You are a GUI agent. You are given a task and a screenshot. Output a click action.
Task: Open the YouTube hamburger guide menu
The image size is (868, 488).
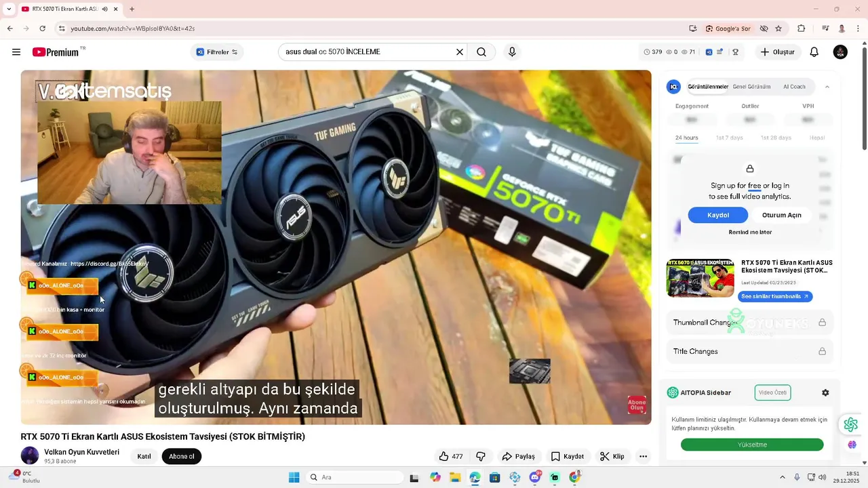(16, 52)
